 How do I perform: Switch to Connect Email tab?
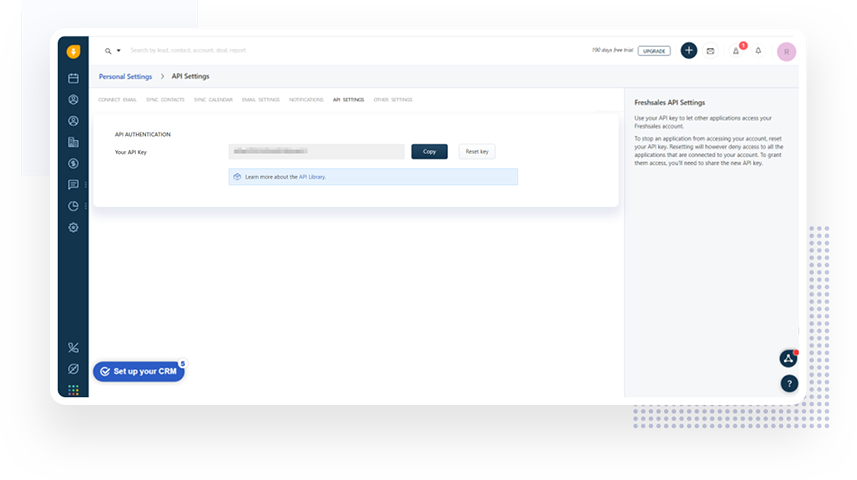pos(118,100)
